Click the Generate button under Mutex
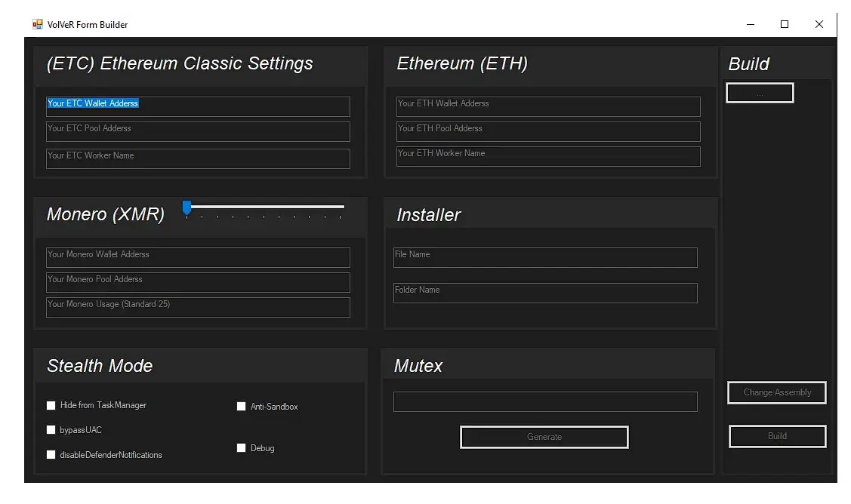Screen dimensions: 851x504 544,437
